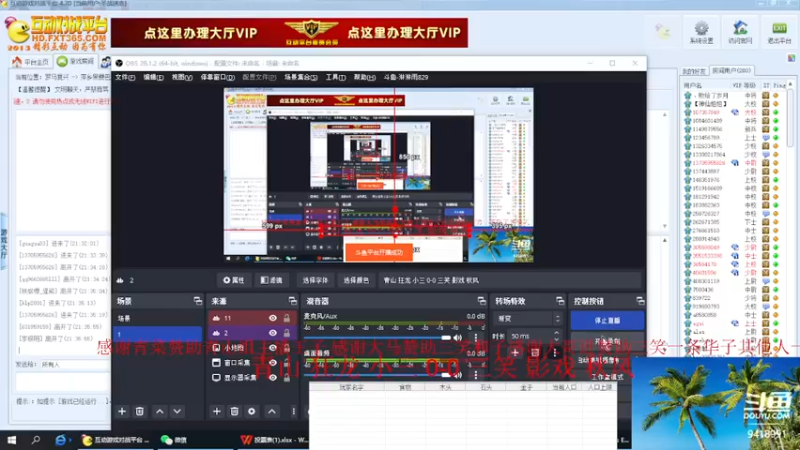Open System Settings (系统设置) on the platform
Screen dimensions: 800x450
702,32
